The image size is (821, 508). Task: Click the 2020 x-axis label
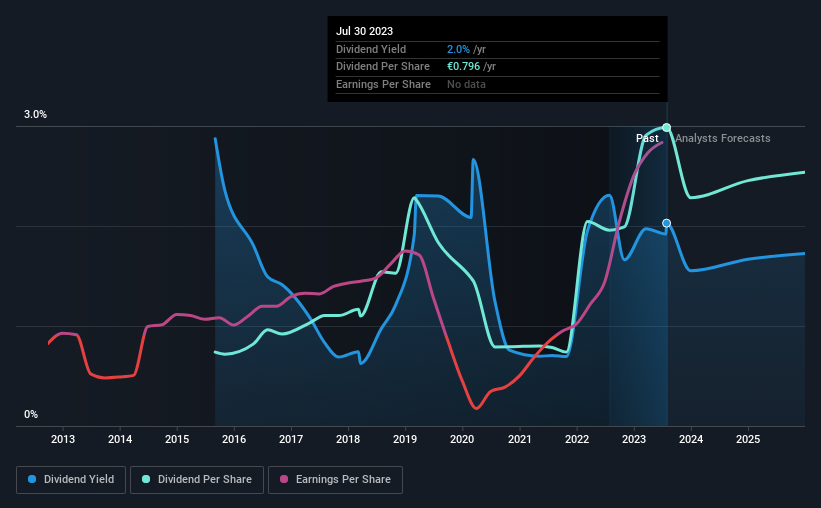[462, 439]
